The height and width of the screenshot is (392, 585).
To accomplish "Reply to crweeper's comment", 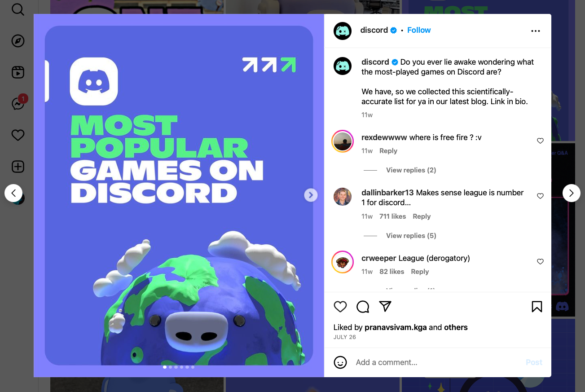I will [x=420, y=272].
